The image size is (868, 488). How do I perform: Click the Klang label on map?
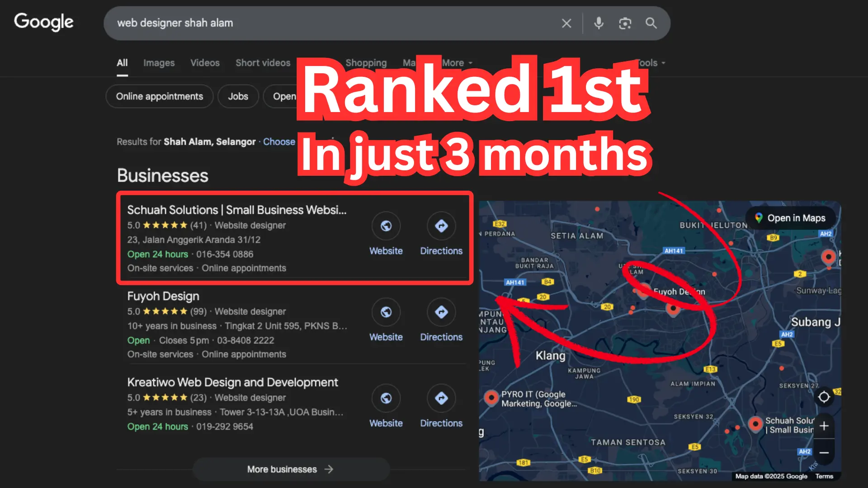[x=550, y=356]
